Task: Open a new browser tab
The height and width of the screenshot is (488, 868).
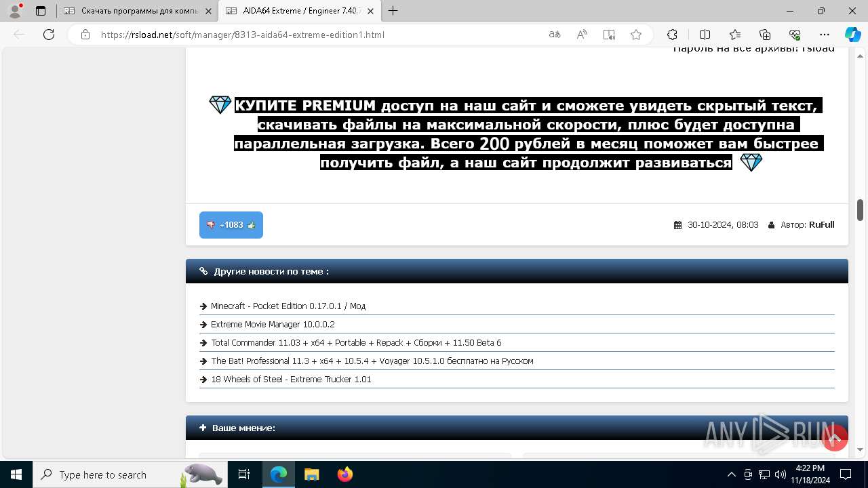Action: coord(393,11)
